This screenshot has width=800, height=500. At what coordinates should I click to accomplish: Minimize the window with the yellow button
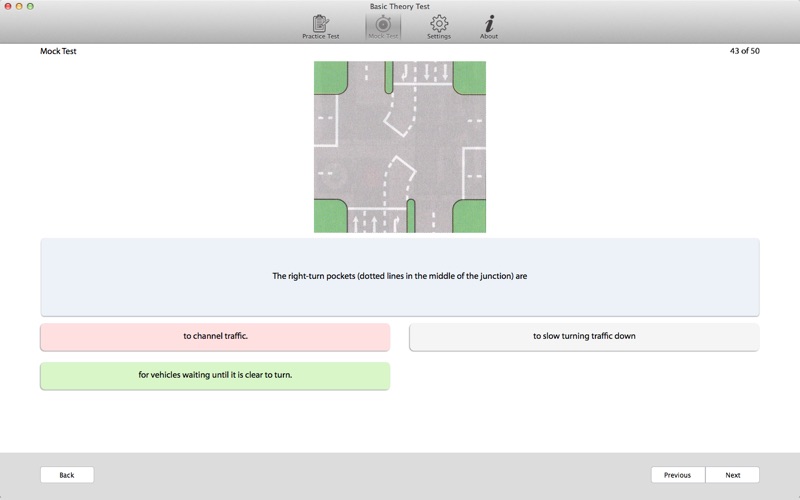point(19,6)
